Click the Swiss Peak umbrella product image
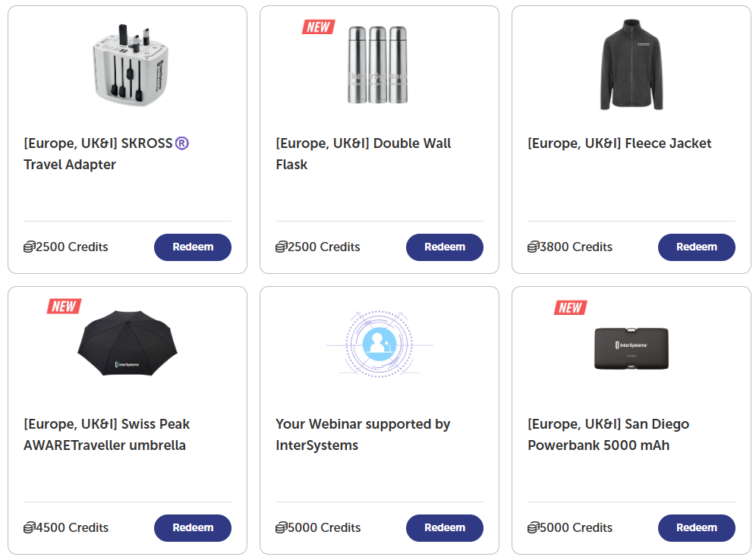The image size is (756, 560). [x=128, y=345]
